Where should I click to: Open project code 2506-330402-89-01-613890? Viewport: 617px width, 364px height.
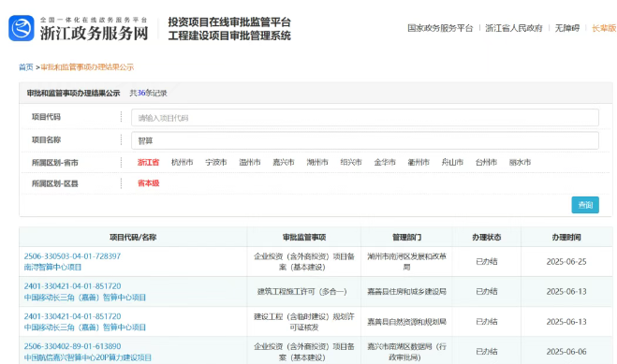coord(72,346)
